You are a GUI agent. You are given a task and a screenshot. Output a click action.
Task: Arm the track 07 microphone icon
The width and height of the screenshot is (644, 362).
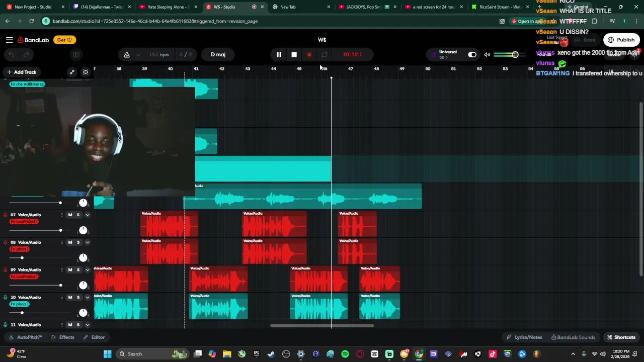6,215
